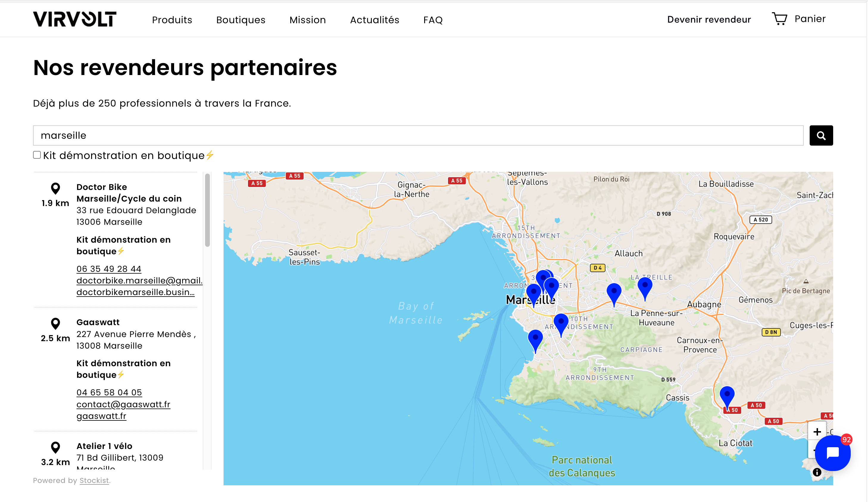The image size is (868, 502).
Task: Click the map pin over the Marseille label
Action: point(533,295)
